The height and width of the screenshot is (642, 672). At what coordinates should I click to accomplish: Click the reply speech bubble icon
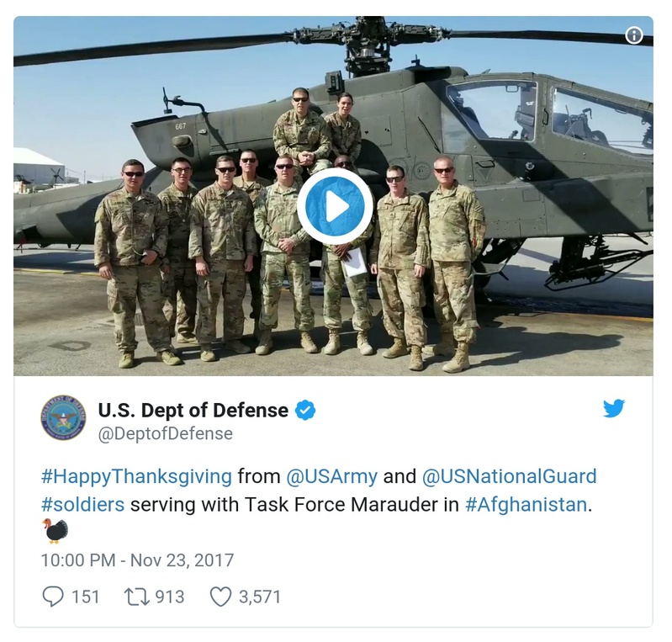53,597
